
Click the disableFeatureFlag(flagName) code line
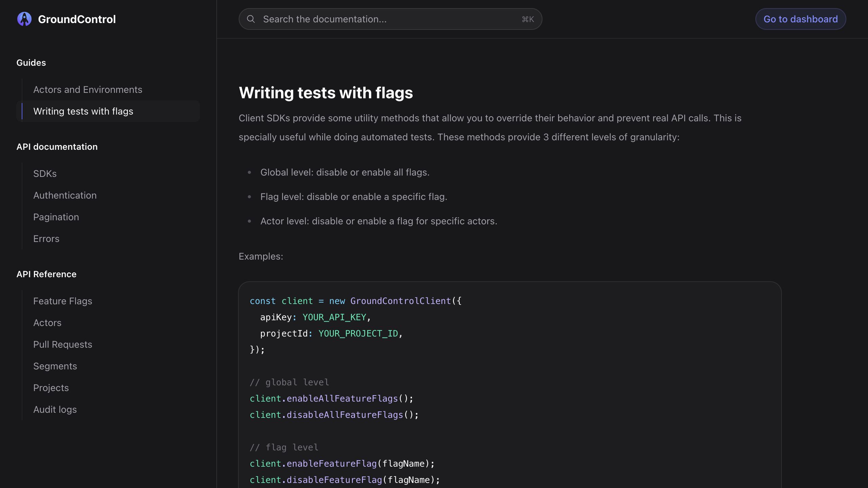click(345, 480)
